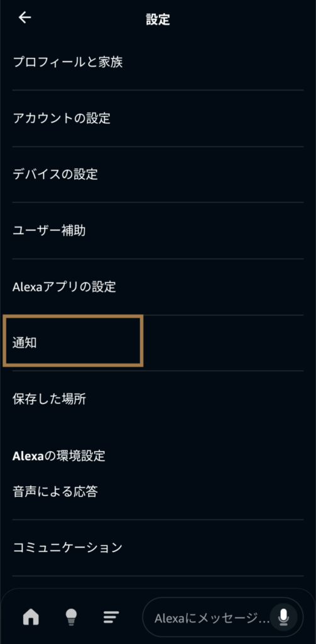Select the highlighted 通知 item
Image resolution: width=316 pixels, height=644 pixels.
pos(158,343)
